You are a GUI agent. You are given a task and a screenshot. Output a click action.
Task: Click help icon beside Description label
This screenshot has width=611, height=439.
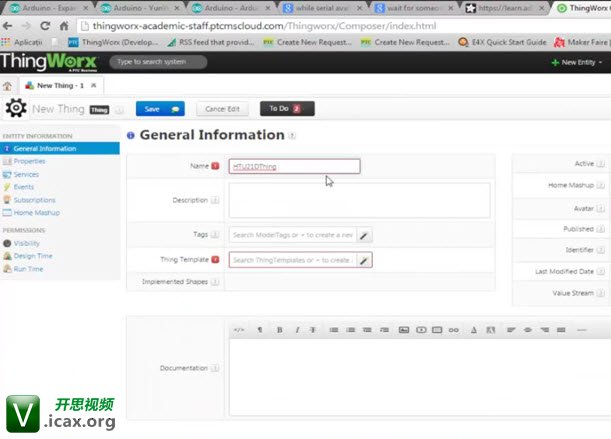[215, 200]
